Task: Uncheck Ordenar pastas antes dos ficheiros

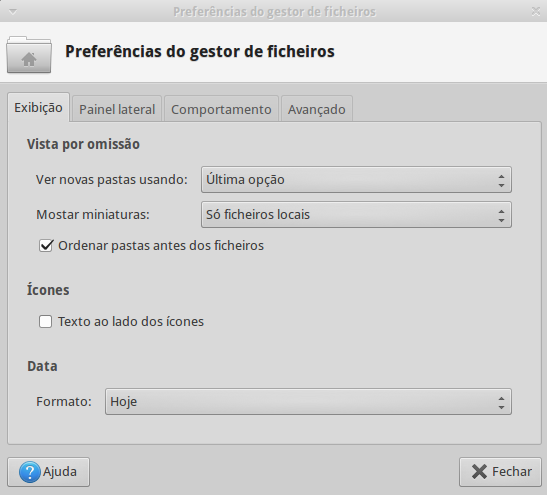Action: [x=46, y=246]
